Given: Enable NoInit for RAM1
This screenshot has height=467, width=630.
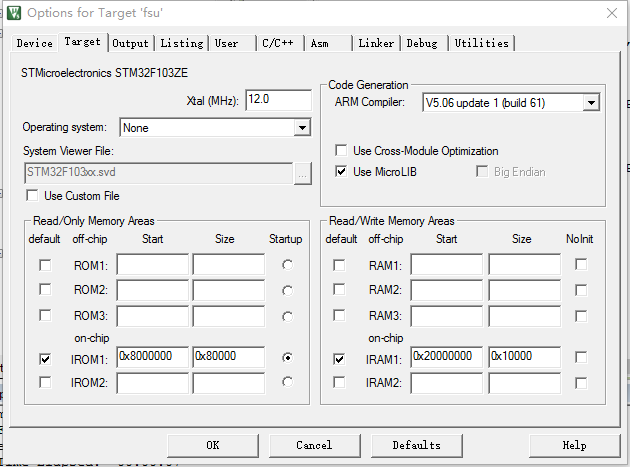Looking at the screenshot, I should (581, 264).
